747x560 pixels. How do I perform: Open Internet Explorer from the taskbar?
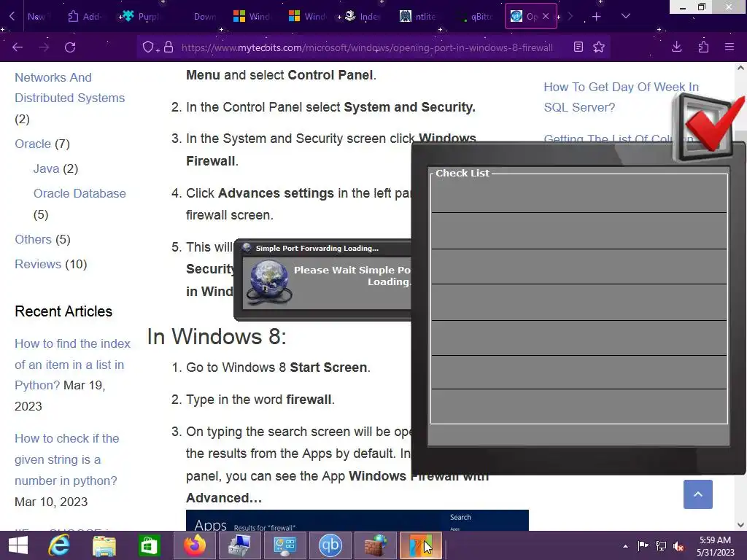[59, 545]
